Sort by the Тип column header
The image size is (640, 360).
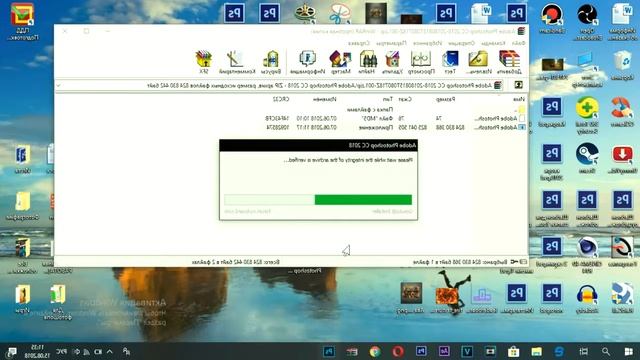point(388,99)
